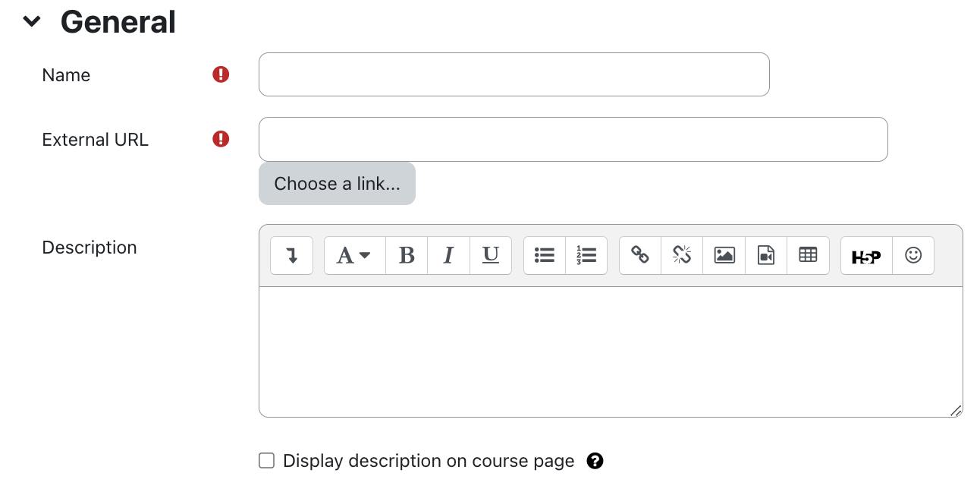Insert an ordered list
This screenshot has height=492, width=980.
click(586, 255)
